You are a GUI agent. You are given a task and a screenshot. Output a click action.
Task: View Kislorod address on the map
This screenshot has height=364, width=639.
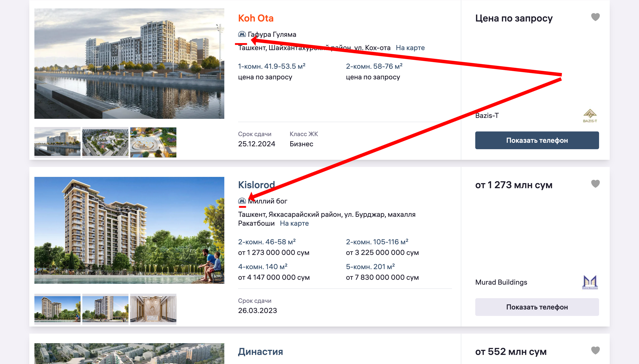[x=294, y=223]
